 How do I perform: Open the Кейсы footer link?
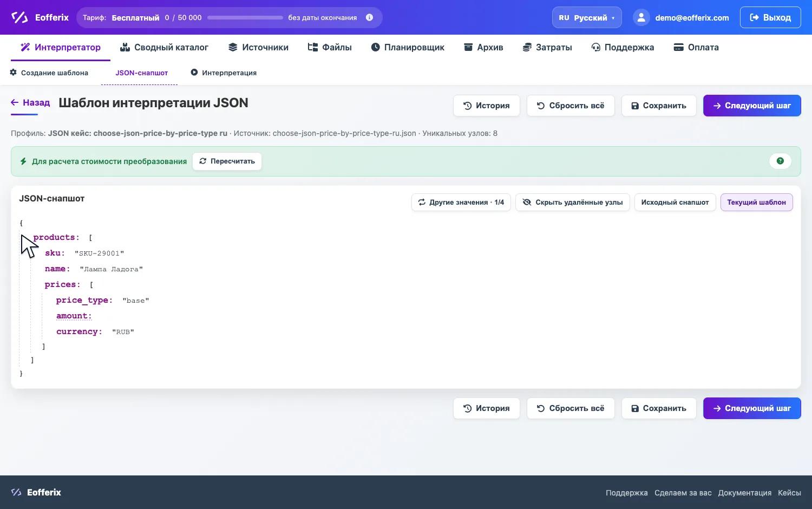789,493
